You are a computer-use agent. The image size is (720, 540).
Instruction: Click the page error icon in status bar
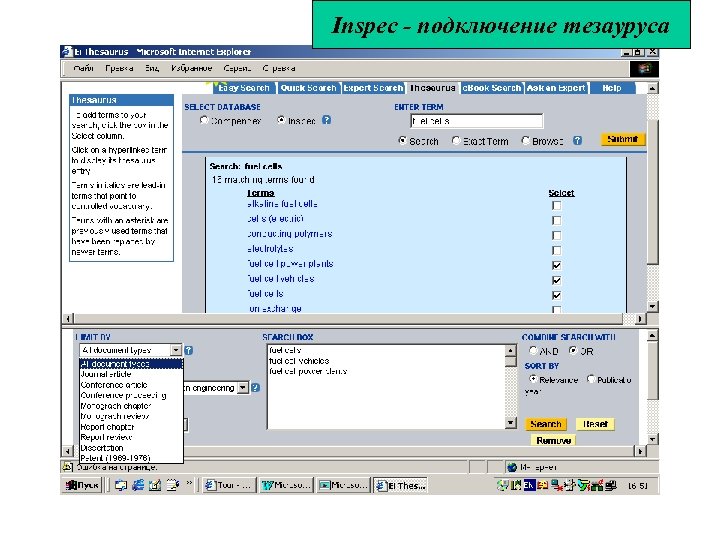coord(68,467)
